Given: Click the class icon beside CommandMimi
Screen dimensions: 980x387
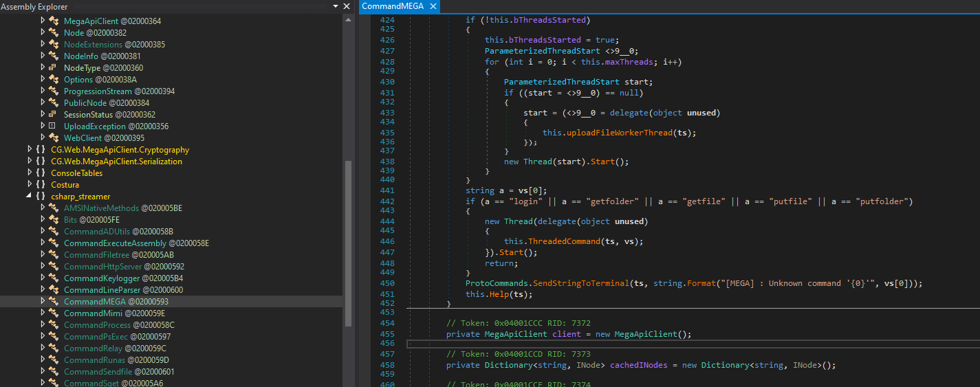Looking at the screenshot, I should 53,313.
